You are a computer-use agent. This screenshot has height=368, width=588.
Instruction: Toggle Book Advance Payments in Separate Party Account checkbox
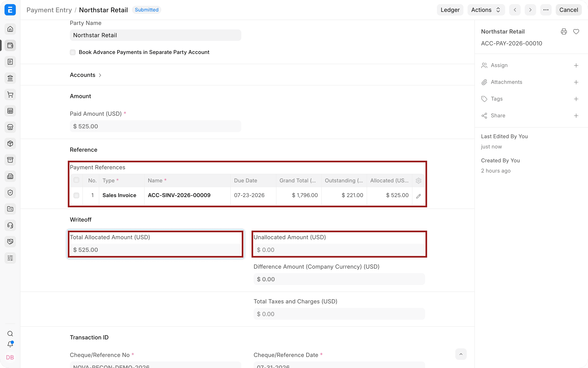pyautogui.click(x=73, y=52)
